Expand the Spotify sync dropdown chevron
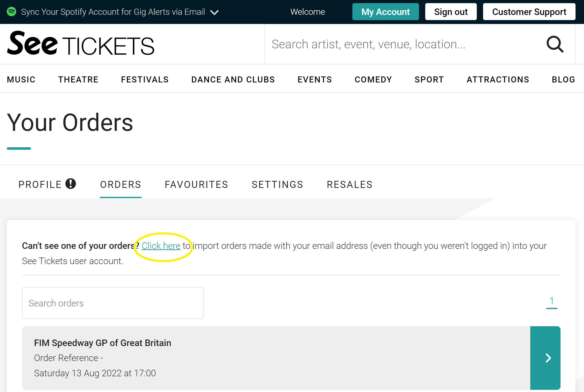This screenshot has height=392, width=584. pos(214,12)
